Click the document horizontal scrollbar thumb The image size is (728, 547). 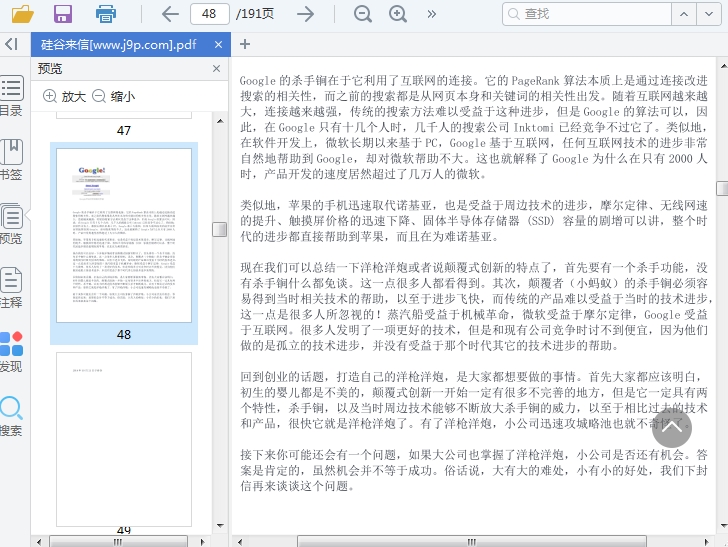pos(472,541)
